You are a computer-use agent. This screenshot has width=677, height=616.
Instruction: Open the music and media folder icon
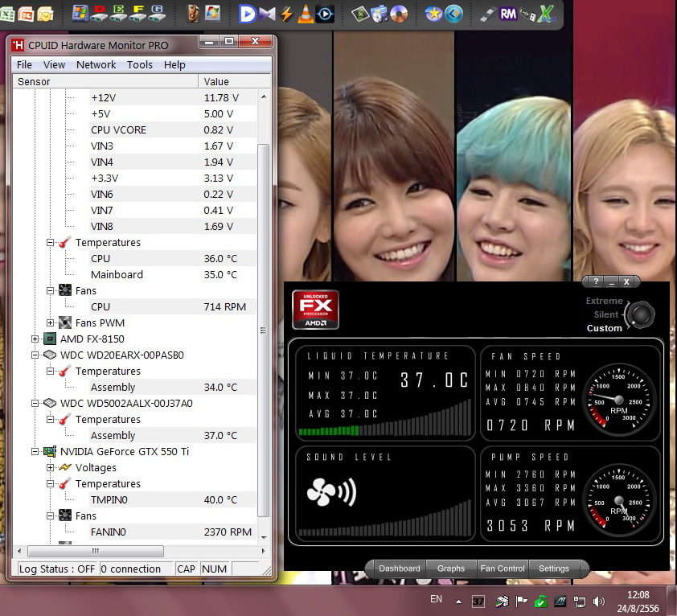coord(379,14)
